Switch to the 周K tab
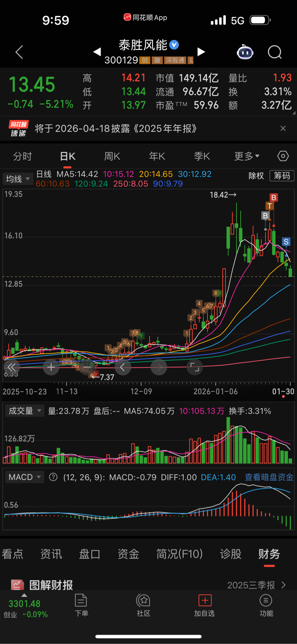This screenshot has width=297, height=644. 112,156
